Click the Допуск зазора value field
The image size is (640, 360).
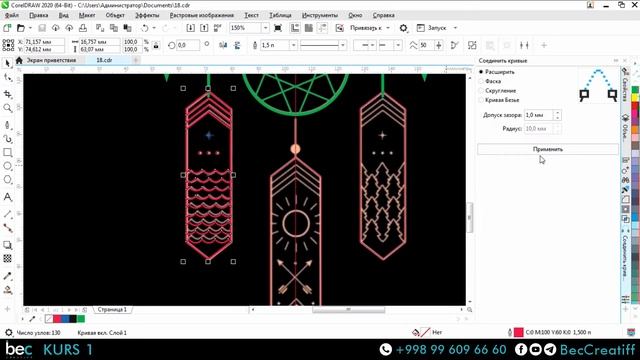[x=539, y=115]
